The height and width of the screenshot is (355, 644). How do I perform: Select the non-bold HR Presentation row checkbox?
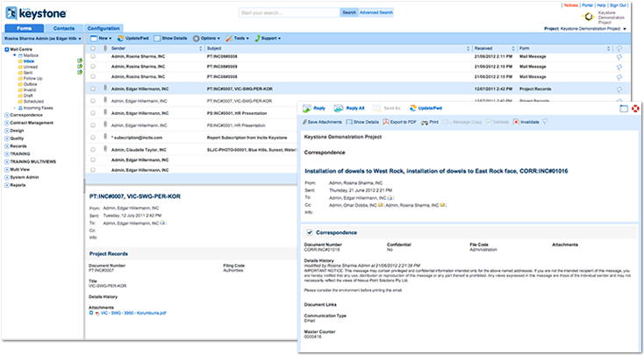(x=93, y=125)
